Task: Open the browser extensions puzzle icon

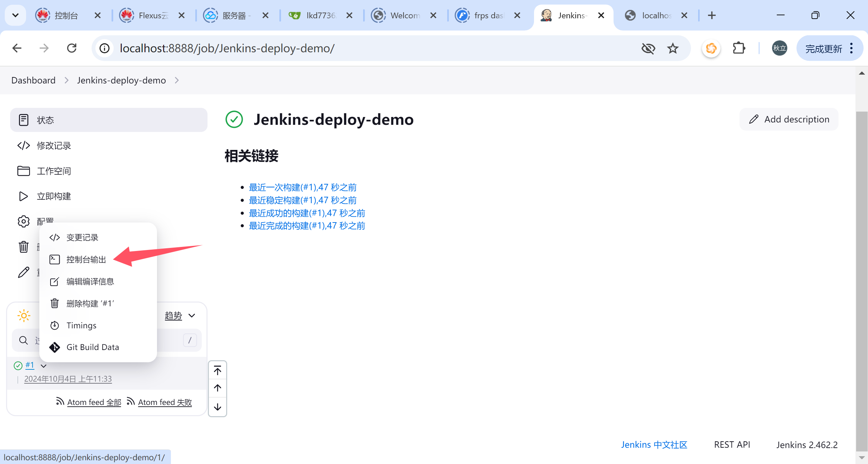Action: tap(738, 49)
